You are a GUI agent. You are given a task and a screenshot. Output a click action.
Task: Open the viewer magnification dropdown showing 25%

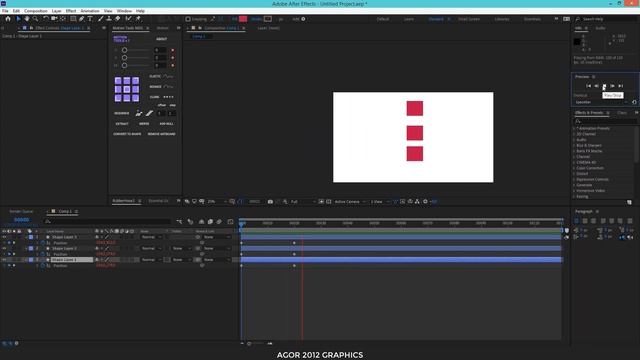click(x=216, y=201)
